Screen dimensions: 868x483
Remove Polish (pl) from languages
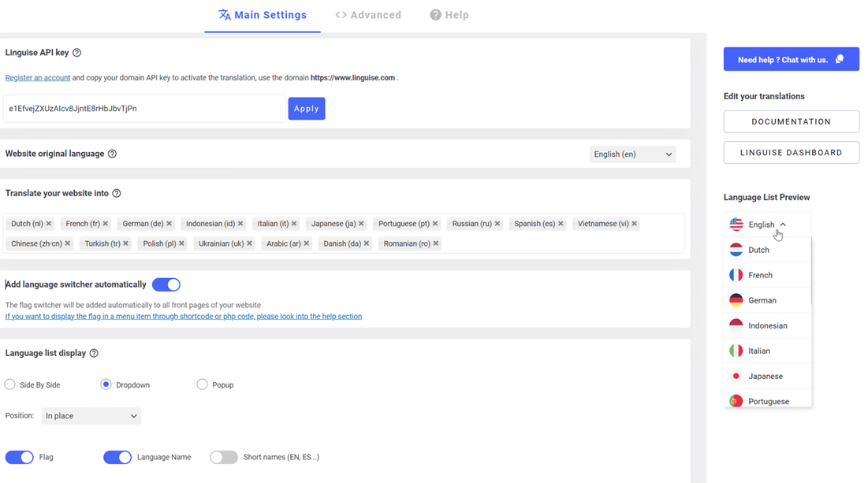tap(181, 243)
